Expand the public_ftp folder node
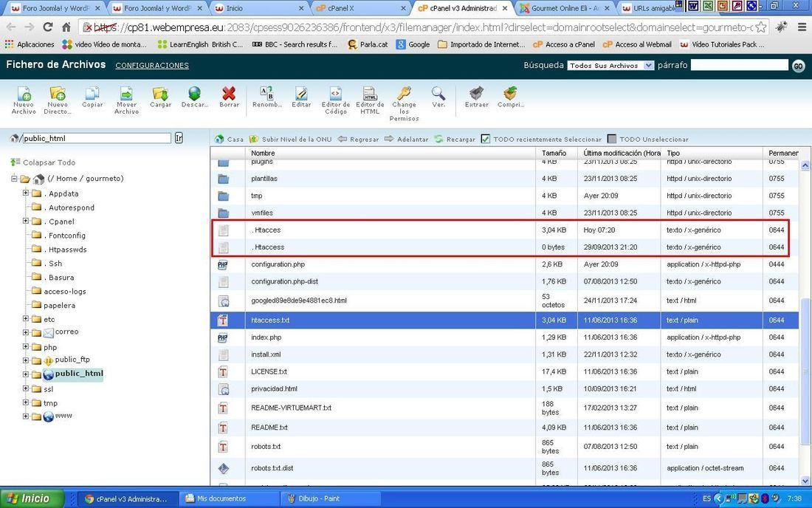The image size is (812, 508). 25,360
